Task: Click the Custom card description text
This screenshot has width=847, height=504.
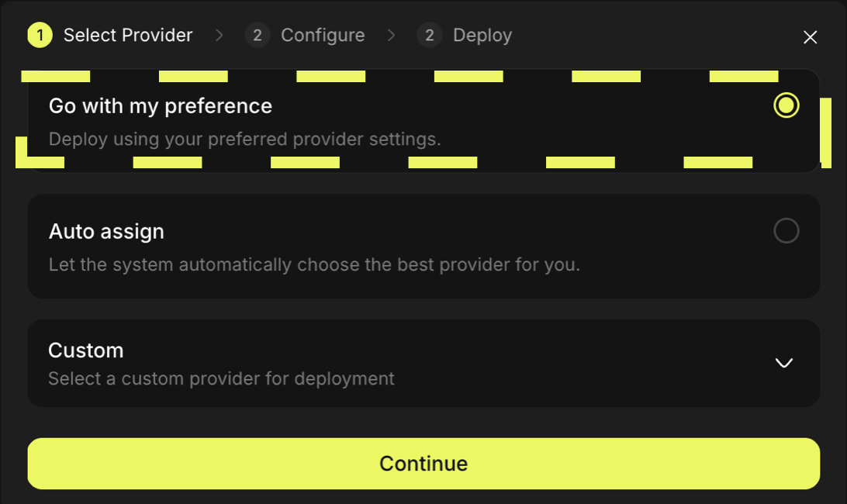Action: pyautogui.click(x=221, y=378)
